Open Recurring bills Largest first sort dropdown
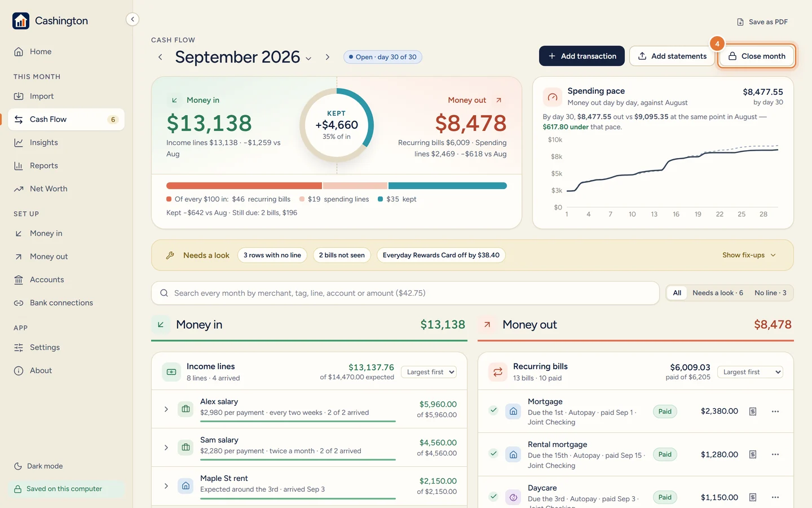The image size is (812, 508). [x=750, y=372]
